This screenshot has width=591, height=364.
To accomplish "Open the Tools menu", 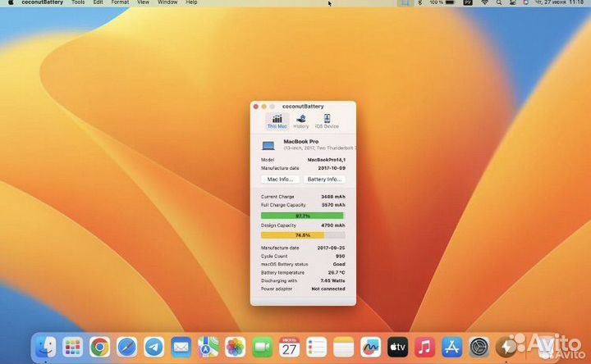I will 78,2.
